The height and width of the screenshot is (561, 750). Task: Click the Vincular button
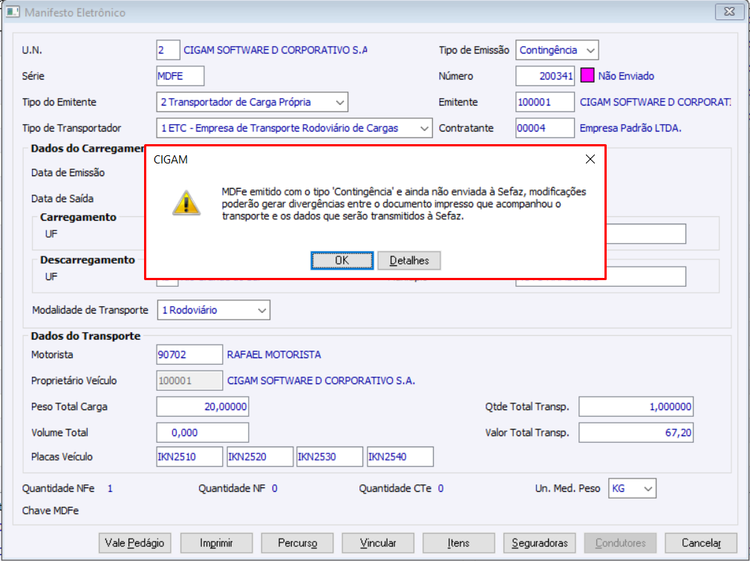tap(378, 543)
